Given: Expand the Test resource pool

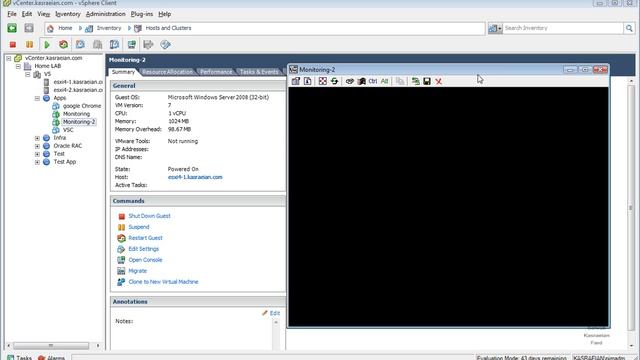Looking at the screenshot, I should click(x=37, y=154).
